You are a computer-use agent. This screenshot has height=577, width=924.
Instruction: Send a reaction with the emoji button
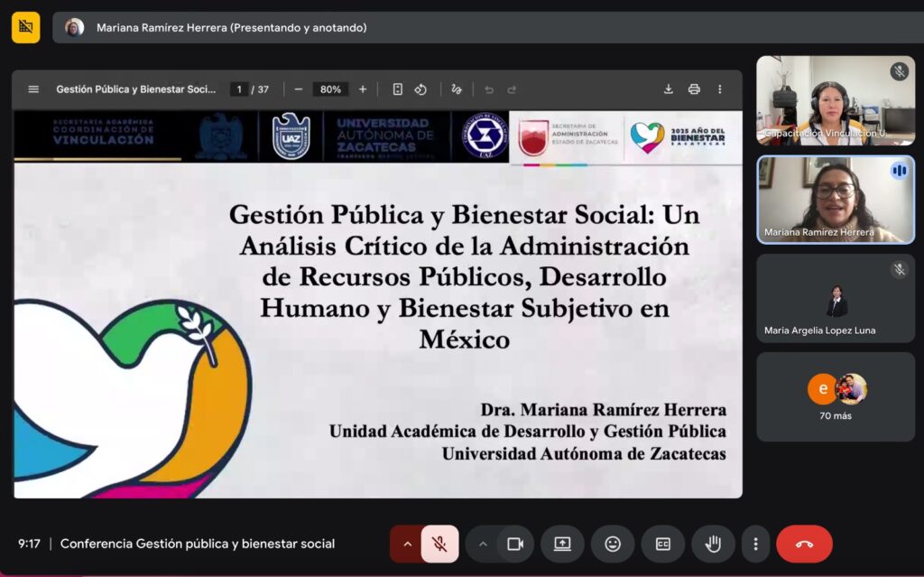(613, 544)
